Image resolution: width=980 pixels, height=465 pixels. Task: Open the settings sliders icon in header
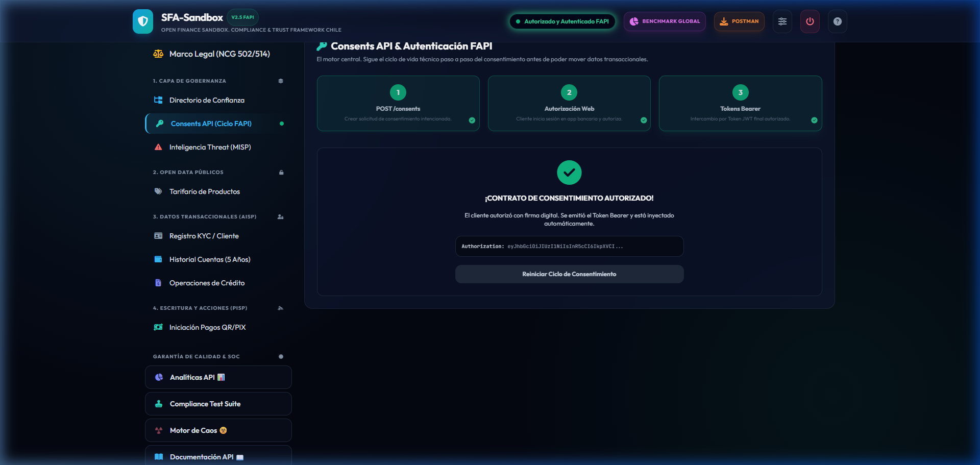pyautogui.click(x=782, y=21)
